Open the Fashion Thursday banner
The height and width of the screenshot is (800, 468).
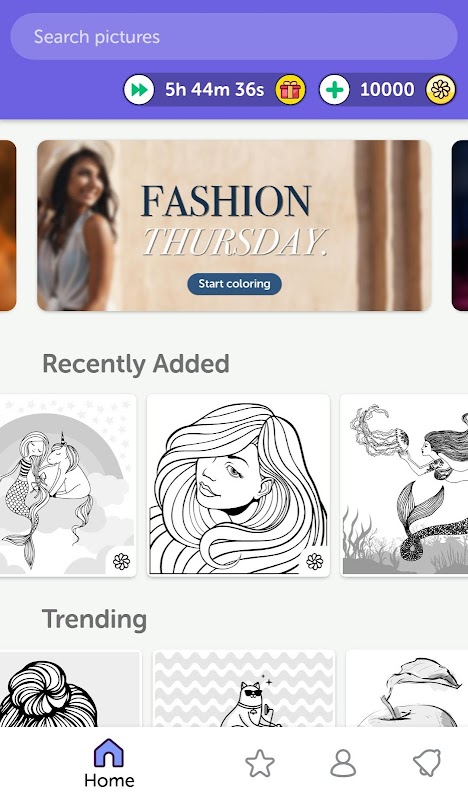click(234, 225)
